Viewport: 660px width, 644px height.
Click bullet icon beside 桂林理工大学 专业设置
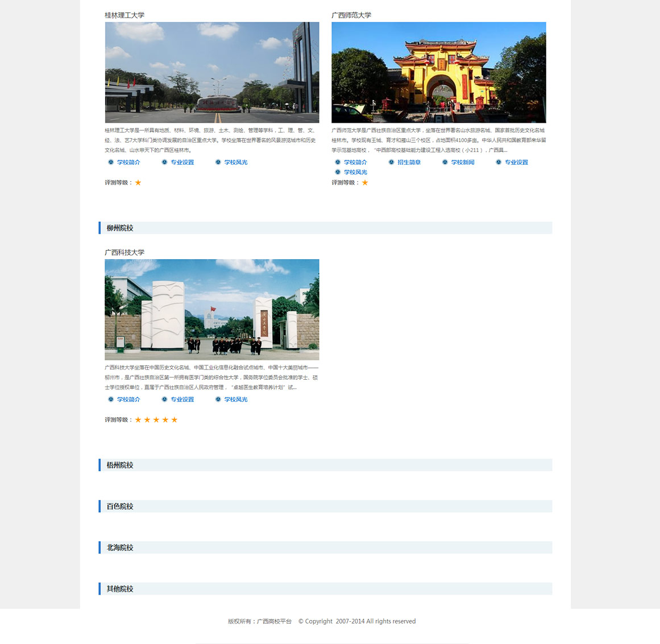[x=165, y=162]
